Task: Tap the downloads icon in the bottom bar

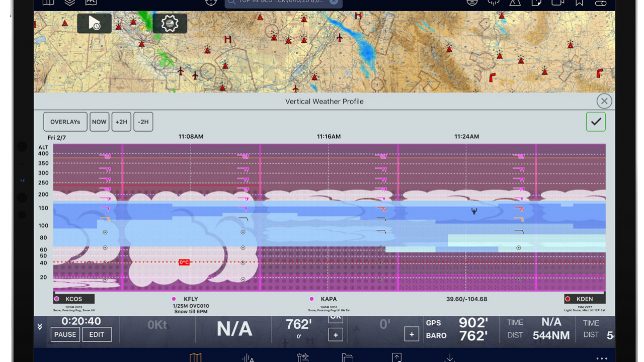Action: (449, 357)
